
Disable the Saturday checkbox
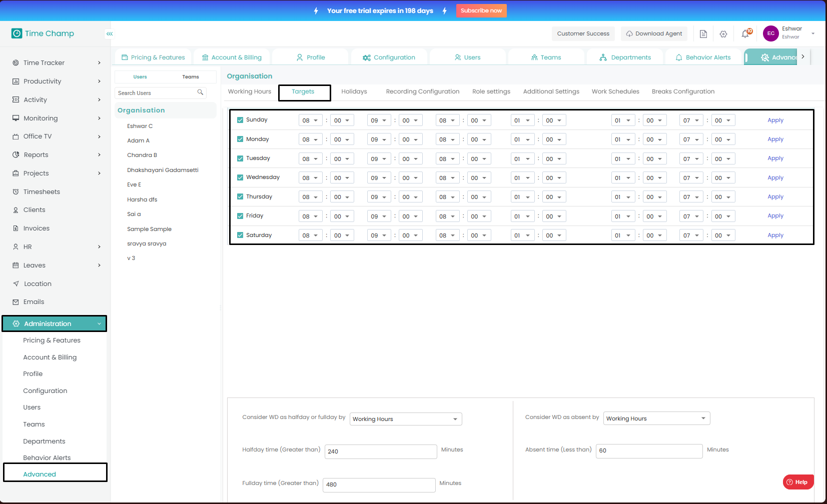[x=240, y=235]
